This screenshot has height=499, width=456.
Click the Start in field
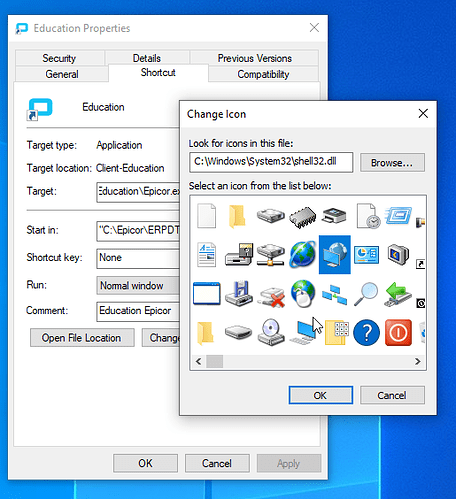point(138,231)
